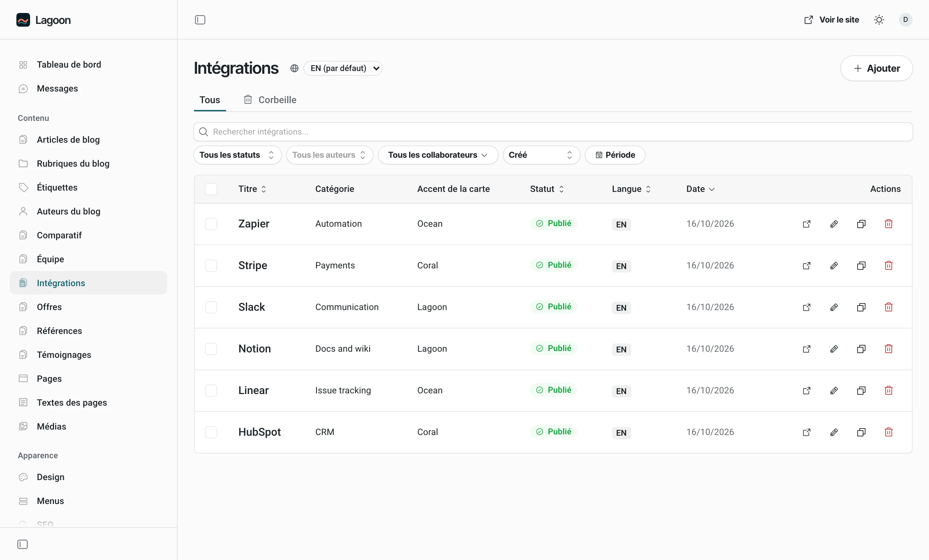Select the Linear row checkbox
Image resolution: width=929 pixels, height=560 pixels.
pyautogui.click(x=211, y=390)
